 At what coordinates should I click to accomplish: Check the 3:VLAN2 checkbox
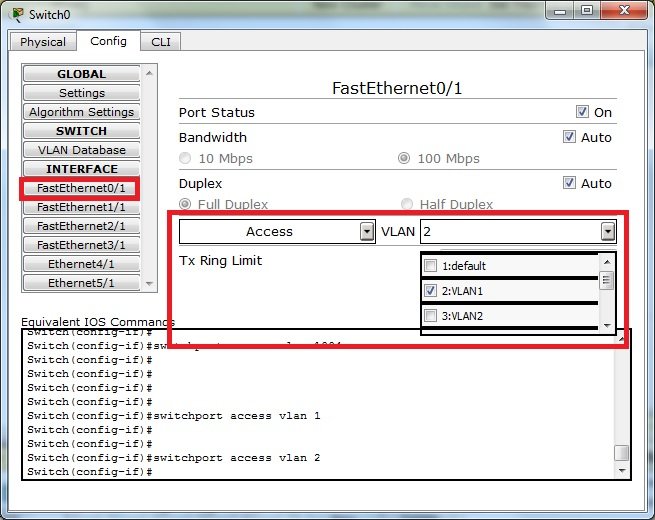[430, 316]
